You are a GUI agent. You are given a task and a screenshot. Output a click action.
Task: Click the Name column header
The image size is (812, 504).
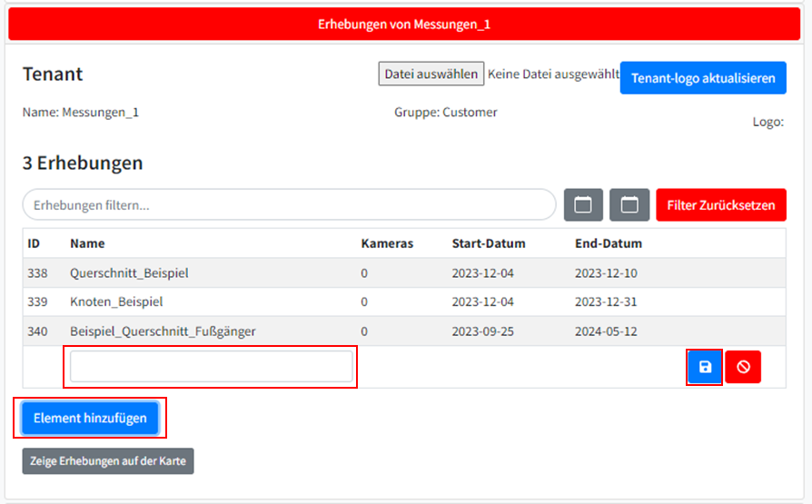click(87, 243)
